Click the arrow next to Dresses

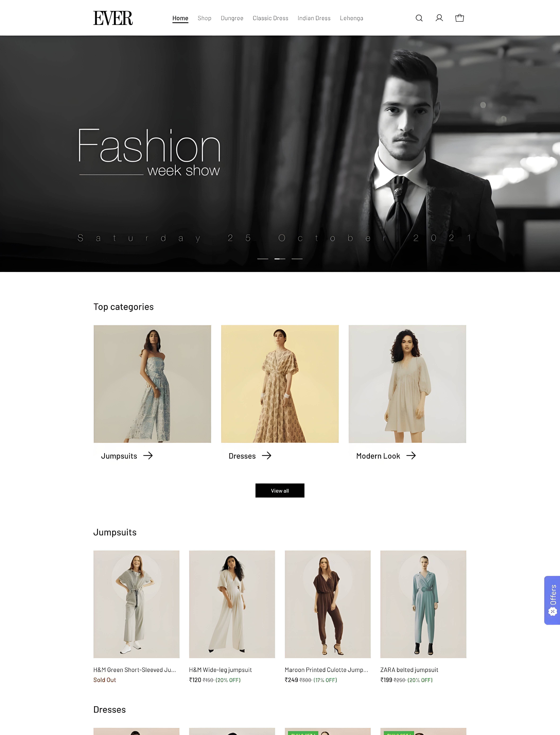(267, 456)
